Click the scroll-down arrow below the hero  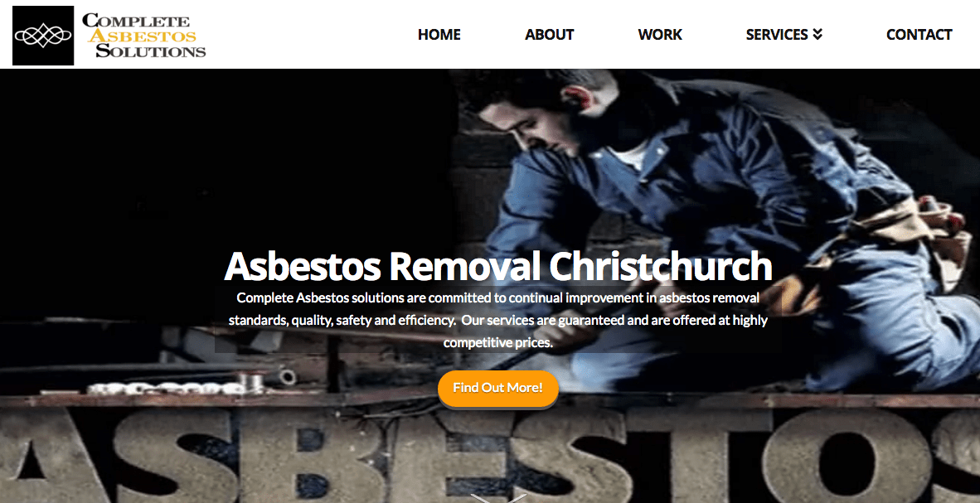[x=499, y=498]
